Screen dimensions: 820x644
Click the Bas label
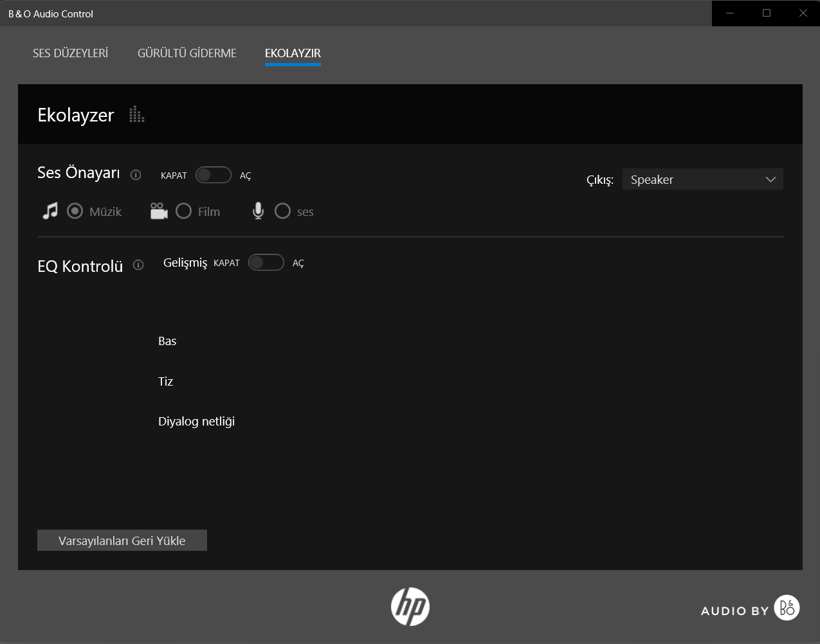(x=167, y=341)
